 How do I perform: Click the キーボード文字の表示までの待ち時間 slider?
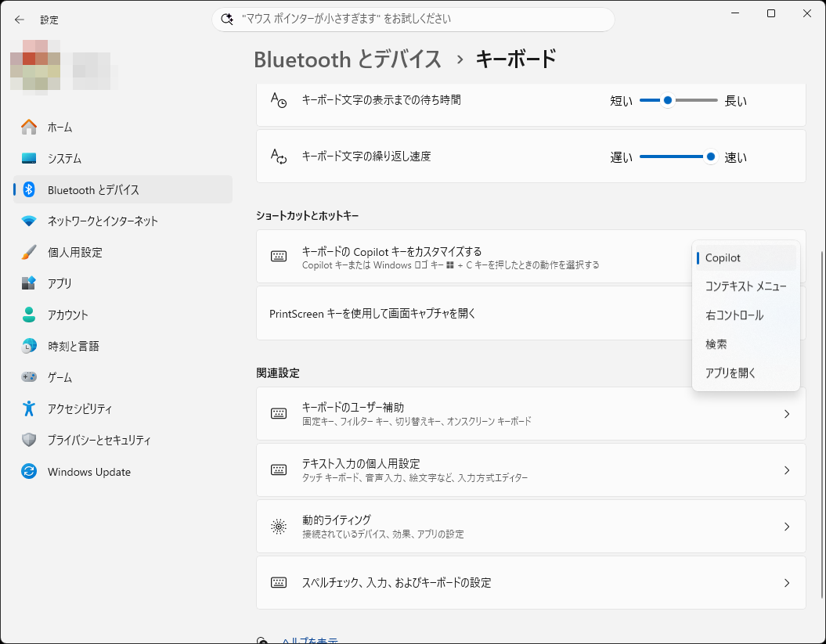pyautogui.click(x=679, y=100)
